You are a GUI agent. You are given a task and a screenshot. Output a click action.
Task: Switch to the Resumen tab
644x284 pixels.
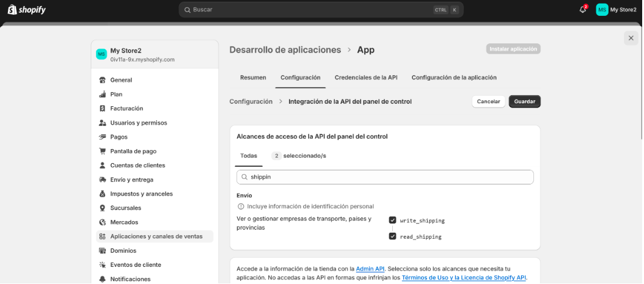(253, 78)
